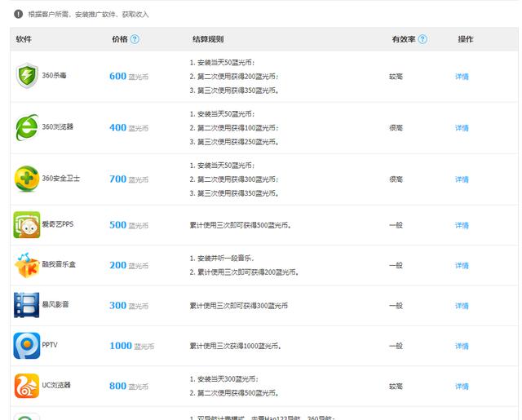
Task: Click the UC浏览器 orange squirrel icon
Action: tap(27, 386)
